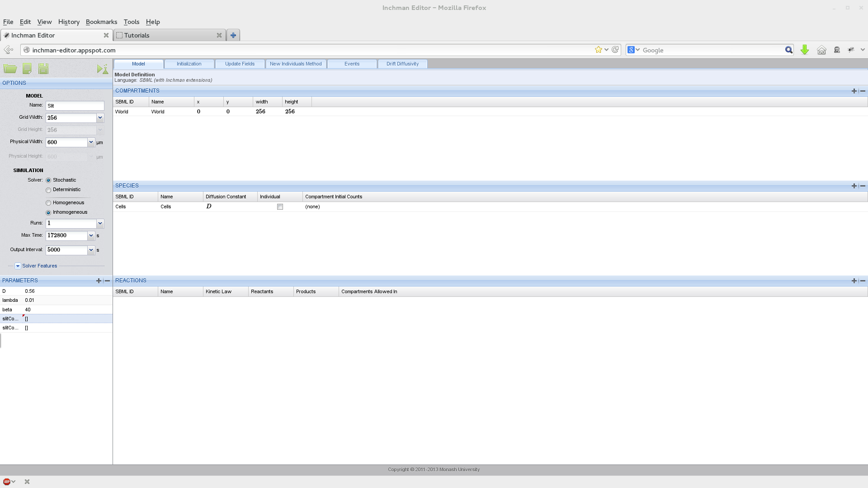Add a new reaction with plus icon
868x488 pixels.
coord(854,281)
